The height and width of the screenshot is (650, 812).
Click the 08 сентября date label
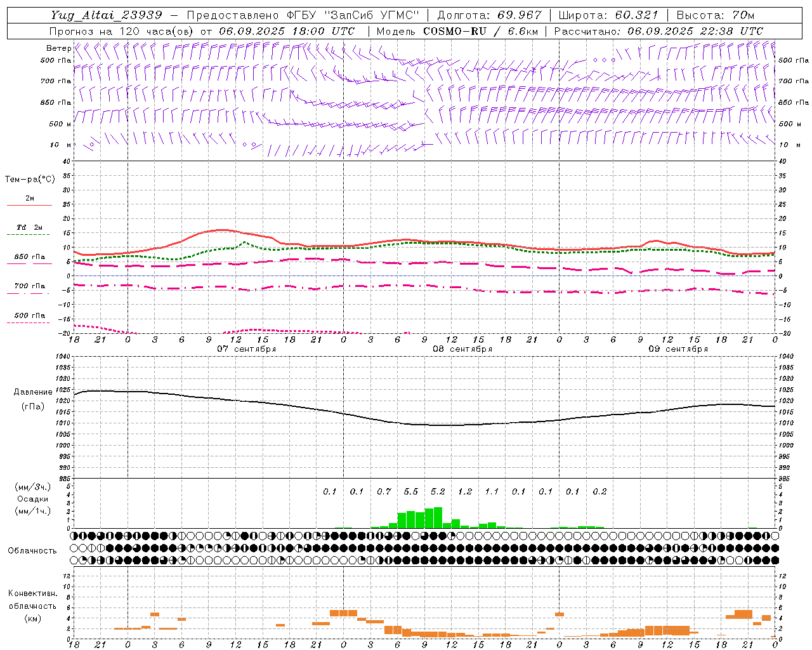[x=462, y=349]
